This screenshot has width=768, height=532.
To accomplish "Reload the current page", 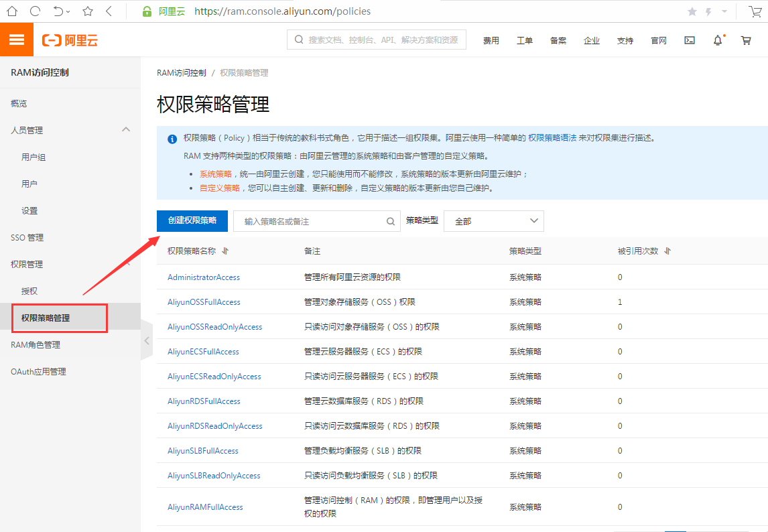I will tap(35, 11).
